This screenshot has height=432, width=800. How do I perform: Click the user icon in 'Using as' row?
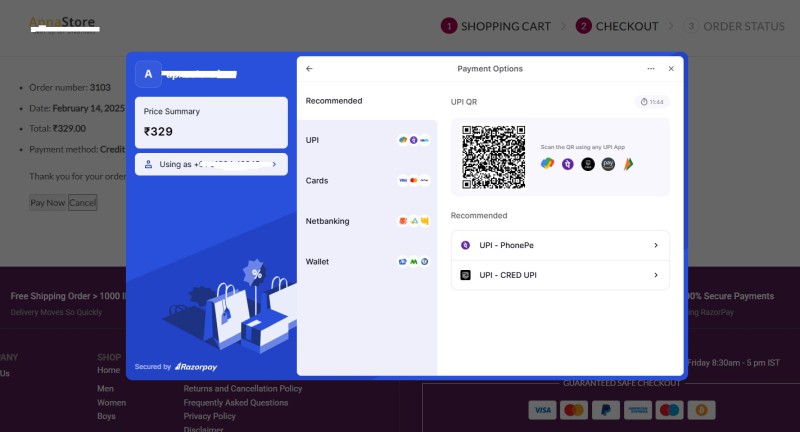click(x=148, y=164)
